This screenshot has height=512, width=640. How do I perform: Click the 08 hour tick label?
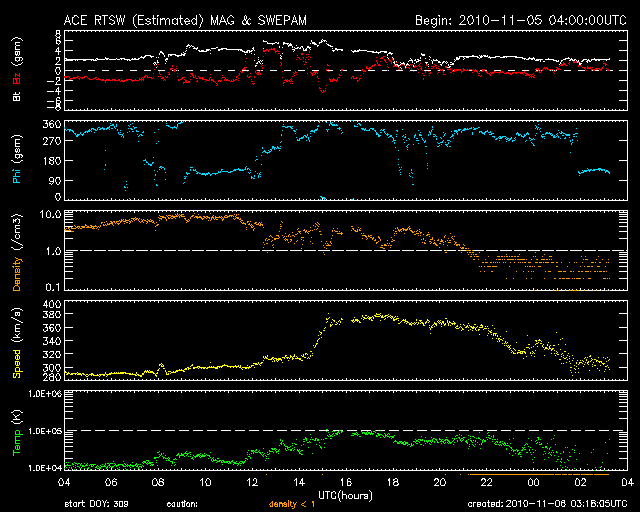tap(158, 483)
